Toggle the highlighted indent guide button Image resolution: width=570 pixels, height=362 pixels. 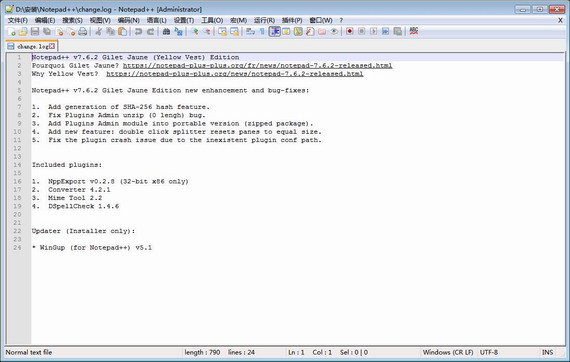[274, 32]
